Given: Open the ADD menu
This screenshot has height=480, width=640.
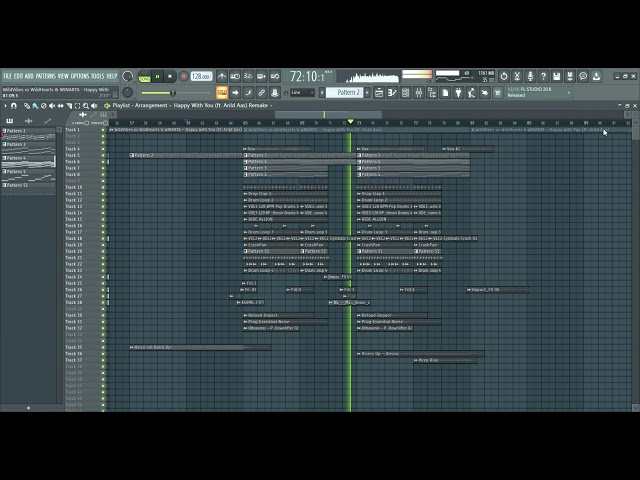Looking at the screenshot, I should (29, 76).
